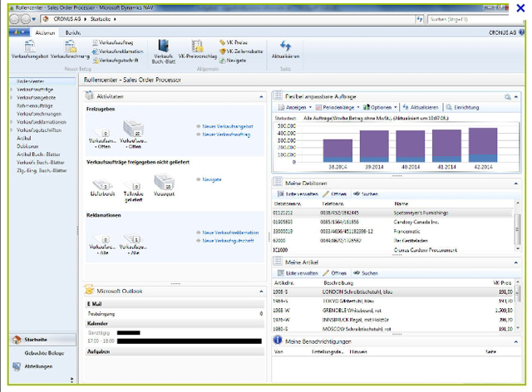Click the Verkaufsangebot ribbon icon

tap(30, 50)
